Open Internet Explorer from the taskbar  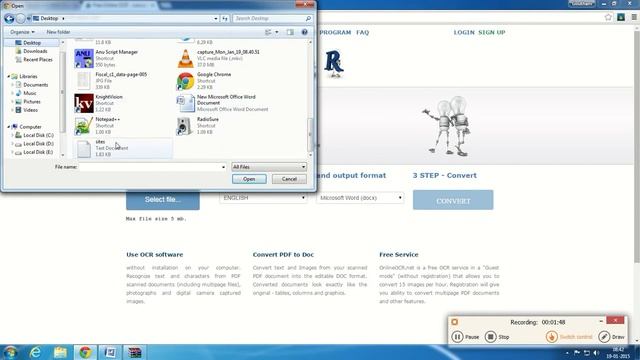[x=36, y=352]
